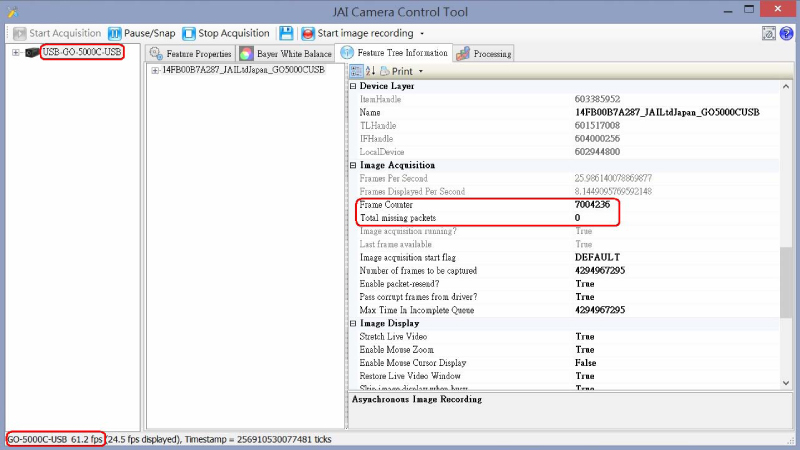The width and height of the screenshot is (800, 450).
Task: Switch to the Feature Properties tab
Action: coord(190,54)
